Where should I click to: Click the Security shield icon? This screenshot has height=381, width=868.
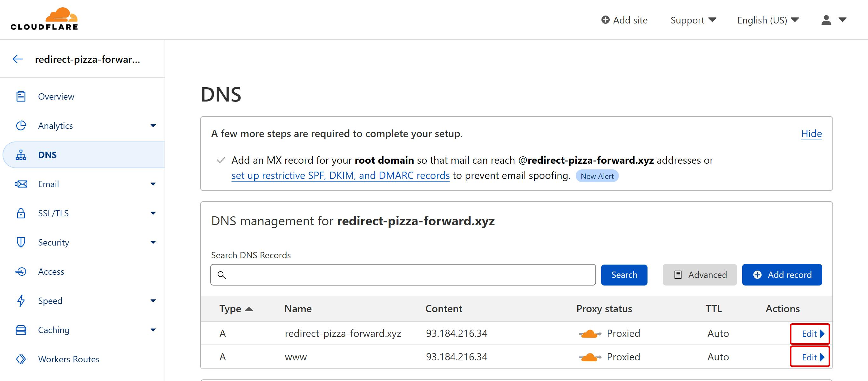coord(21,242)
